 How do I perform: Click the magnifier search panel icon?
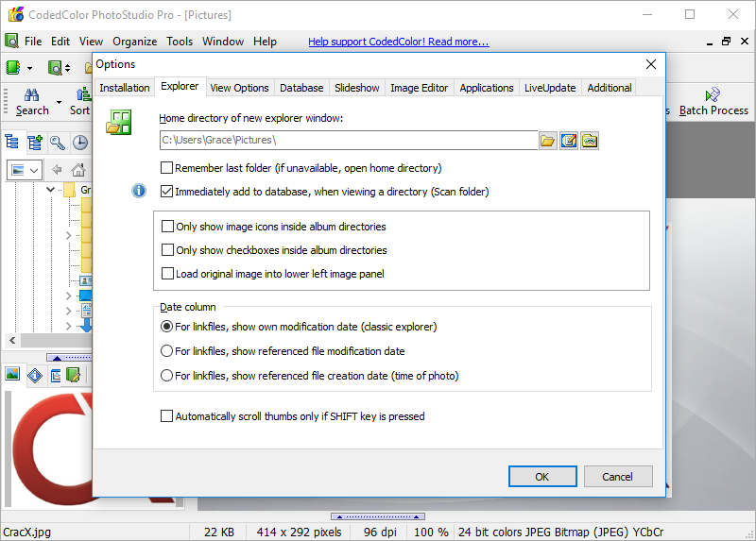tap(58, 143)
